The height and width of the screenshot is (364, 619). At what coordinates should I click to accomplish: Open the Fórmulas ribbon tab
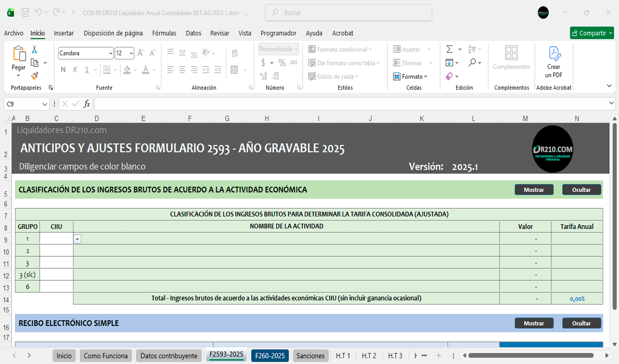point(164,33)
